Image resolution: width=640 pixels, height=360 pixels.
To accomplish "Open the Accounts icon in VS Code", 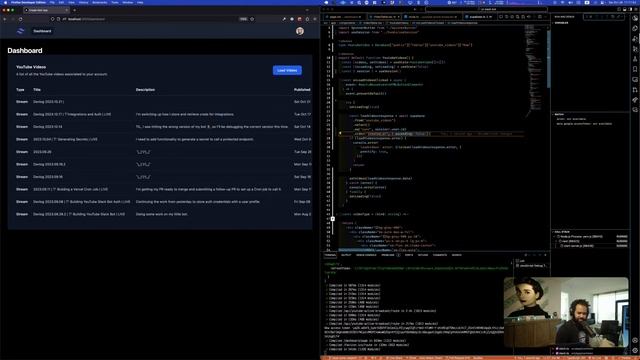I will (x=635, y=340).
